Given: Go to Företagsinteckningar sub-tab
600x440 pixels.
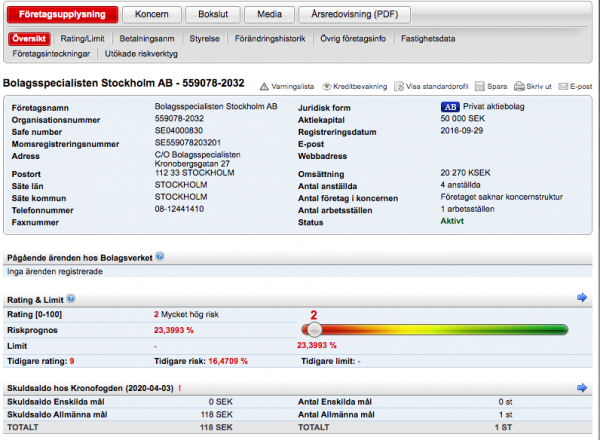Looking at the screenshot, I should coord(51,54).
